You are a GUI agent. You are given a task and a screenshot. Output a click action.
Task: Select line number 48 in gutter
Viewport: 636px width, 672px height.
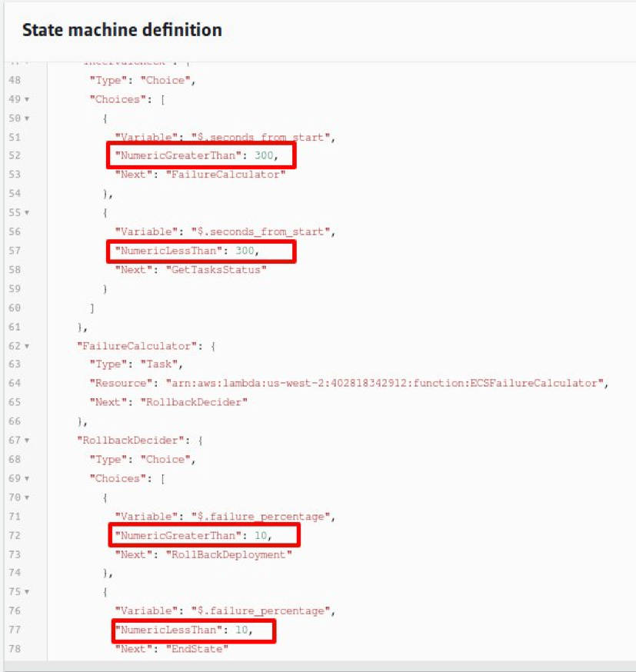coord(15,80)
